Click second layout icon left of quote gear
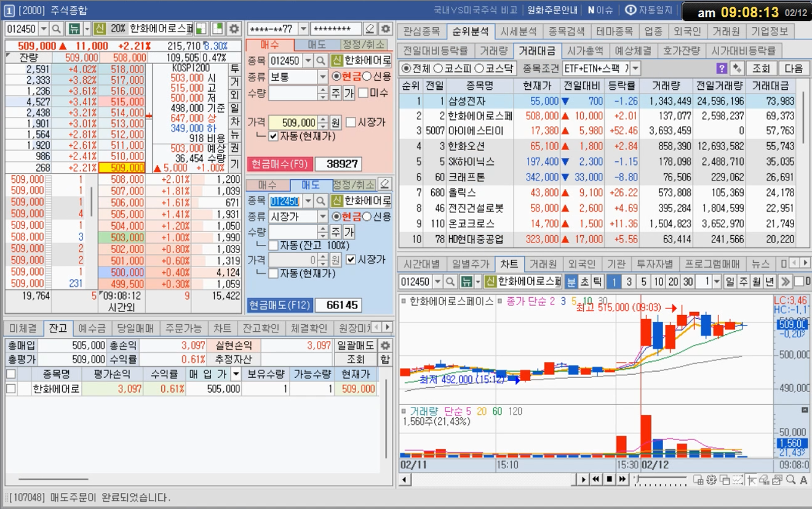The height and width of the screenshot is (509, 812). tap(217, 28)
